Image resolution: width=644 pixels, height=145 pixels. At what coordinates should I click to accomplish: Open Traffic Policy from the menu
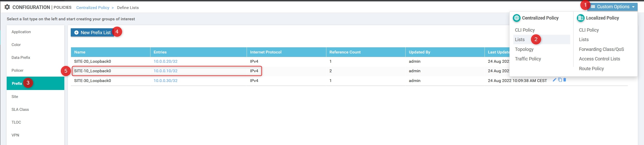tap(528, 59)
